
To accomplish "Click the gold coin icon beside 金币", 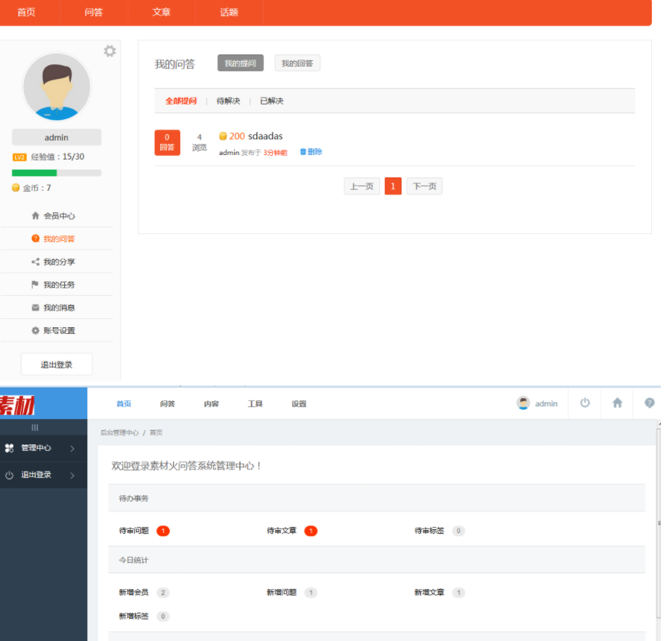I will pos(16,188).
